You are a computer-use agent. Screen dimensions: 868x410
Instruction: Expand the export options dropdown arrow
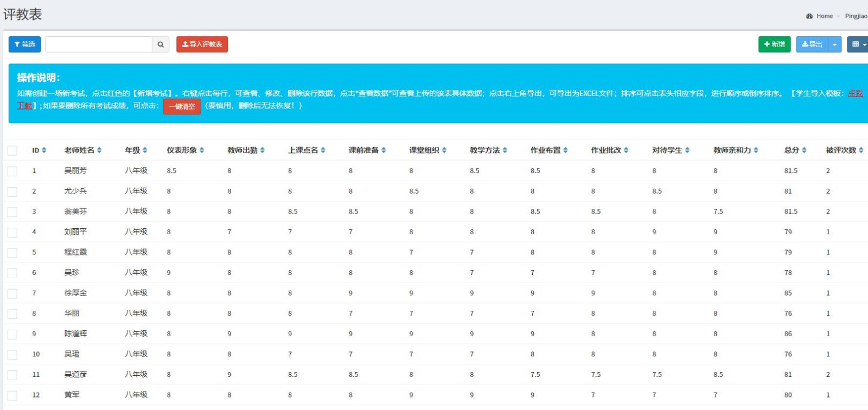[x=835, y=44]
